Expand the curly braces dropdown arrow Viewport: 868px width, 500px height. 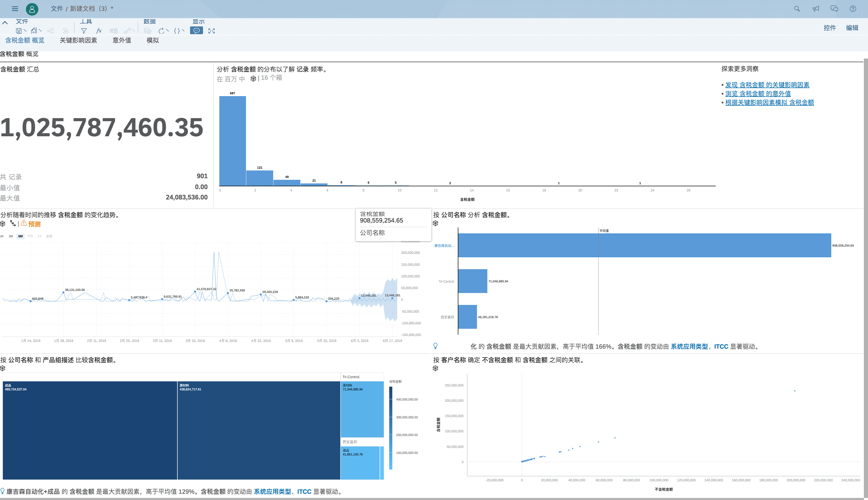tap(183, 31)
